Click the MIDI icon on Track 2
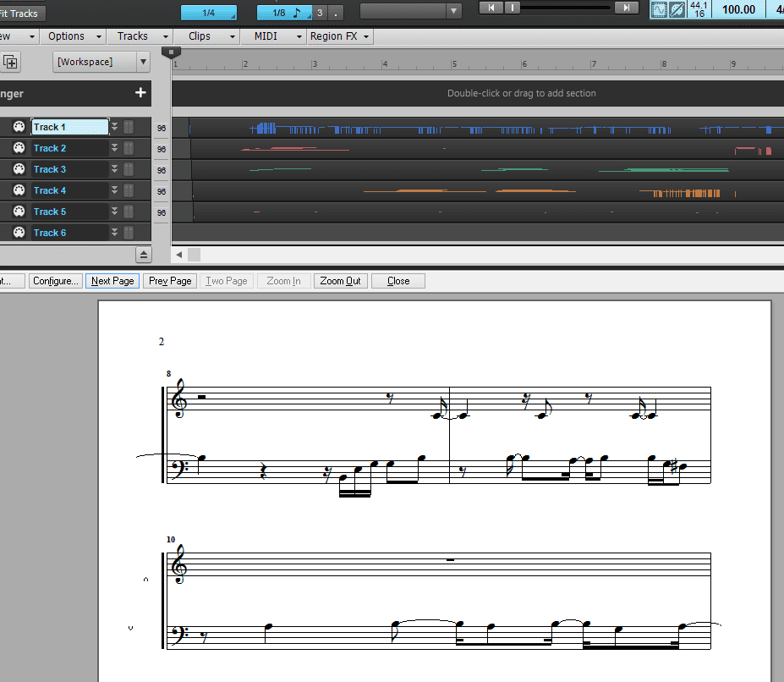This screenshot has height=682, width=784. pos(19,148)
